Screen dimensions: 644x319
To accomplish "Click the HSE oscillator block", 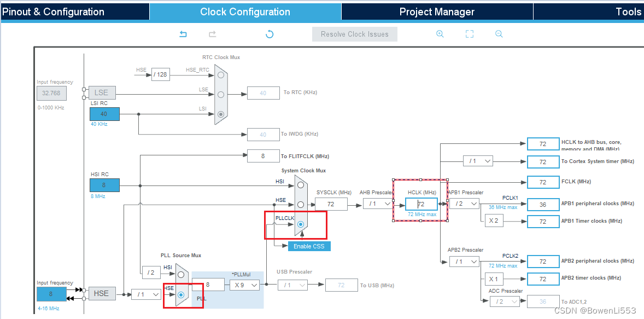I will click(x=102, y=293).
